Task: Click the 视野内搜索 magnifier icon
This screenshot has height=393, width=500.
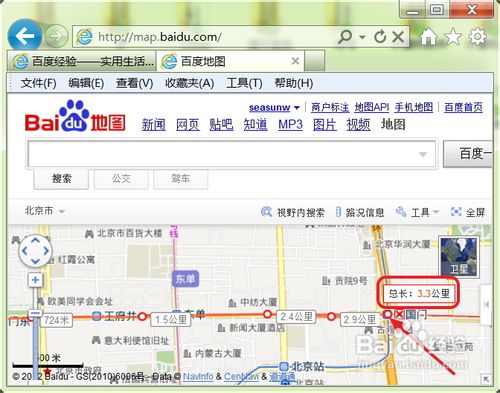Action: [266, 212]
